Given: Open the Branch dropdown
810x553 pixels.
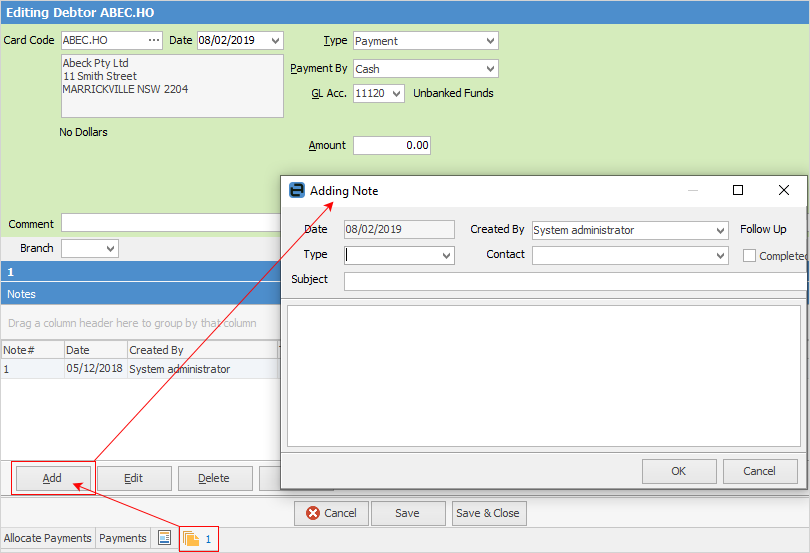Looking at the screenshot, I should 110,249.
